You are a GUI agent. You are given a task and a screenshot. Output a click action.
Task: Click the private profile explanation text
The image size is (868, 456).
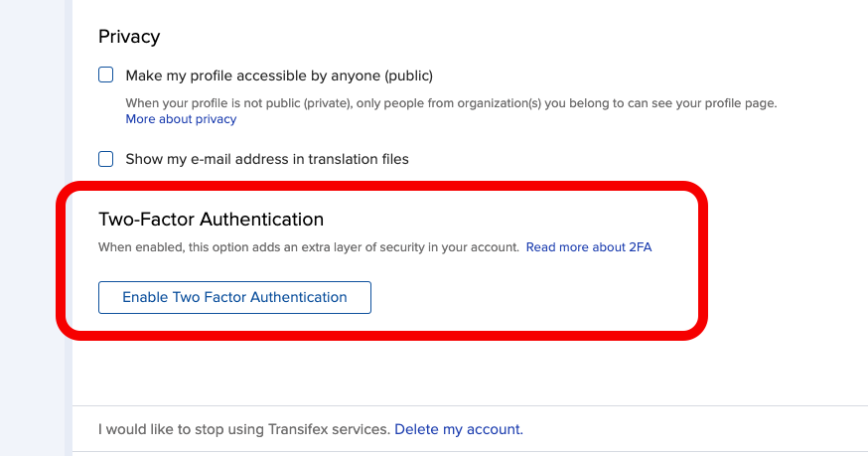tap(451, 103)
